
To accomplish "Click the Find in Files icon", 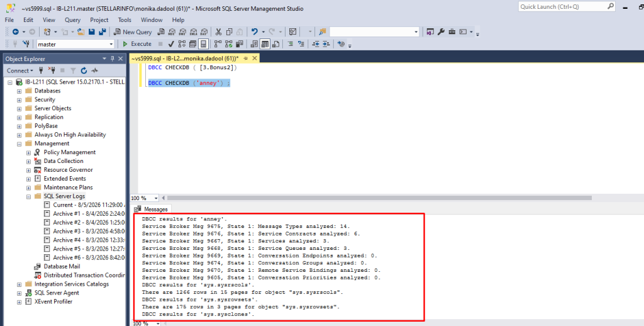I will tap(323, 31).
